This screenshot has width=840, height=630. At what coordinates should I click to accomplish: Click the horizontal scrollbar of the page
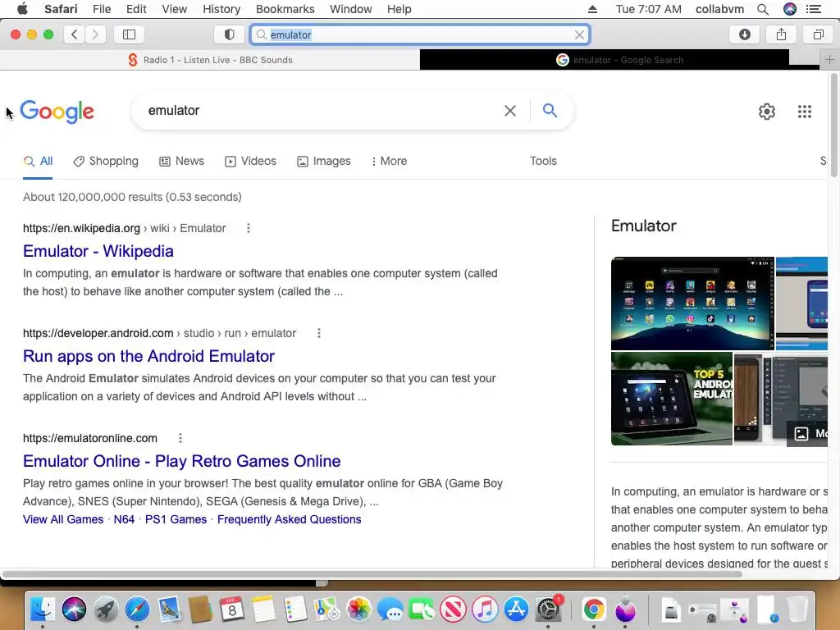pos(372,574)
